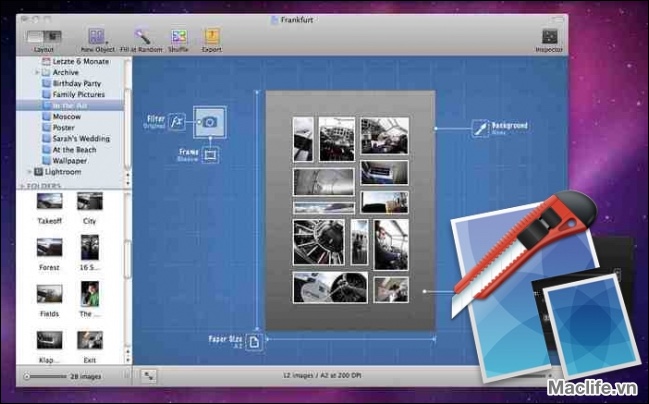The image size is (649, 404).
Task: Click the New Object toolbar icon
Action: (x=97, y=36)
